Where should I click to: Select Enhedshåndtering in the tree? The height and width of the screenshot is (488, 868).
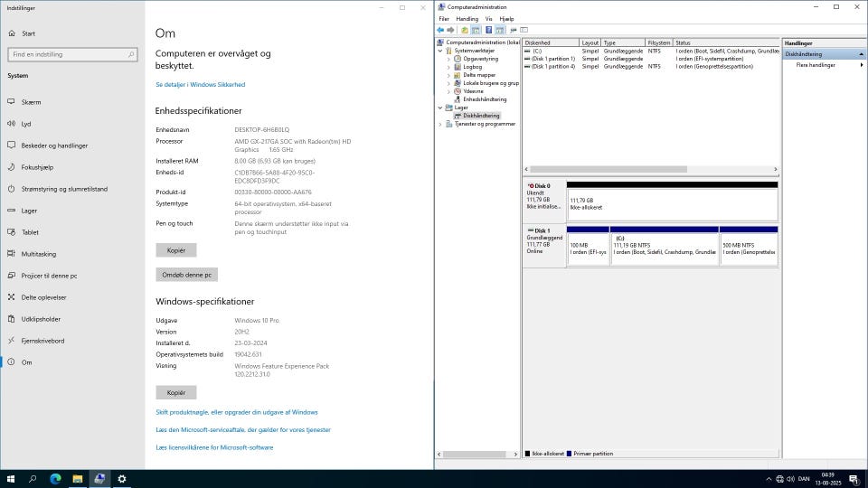pyautogui.click(x=485, y=99)
